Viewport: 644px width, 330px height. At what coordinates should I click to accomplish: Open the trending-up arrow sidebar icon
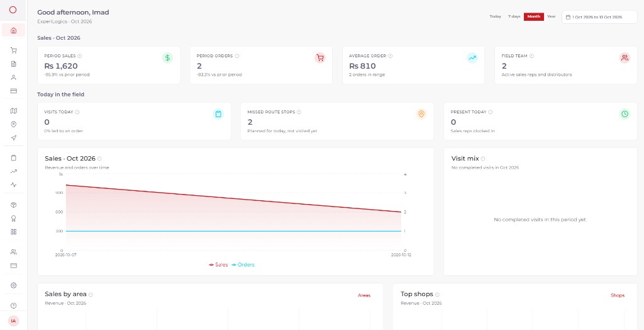tap(14, 171)
